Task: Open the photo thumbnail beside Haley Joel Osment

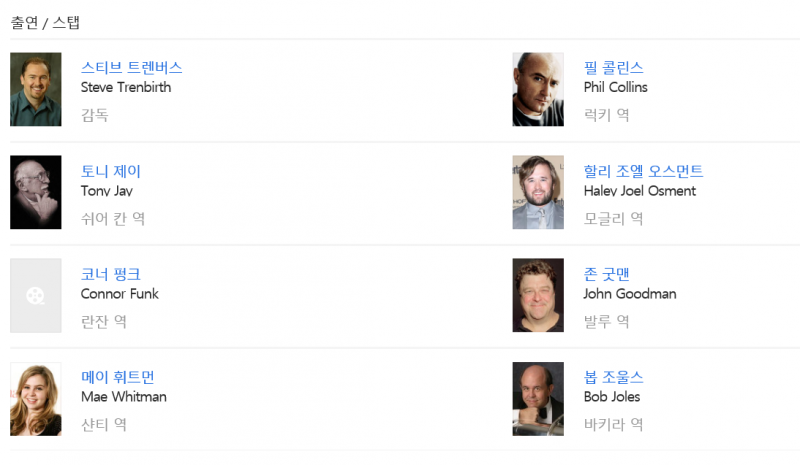Action: click(x=538, y=192)
